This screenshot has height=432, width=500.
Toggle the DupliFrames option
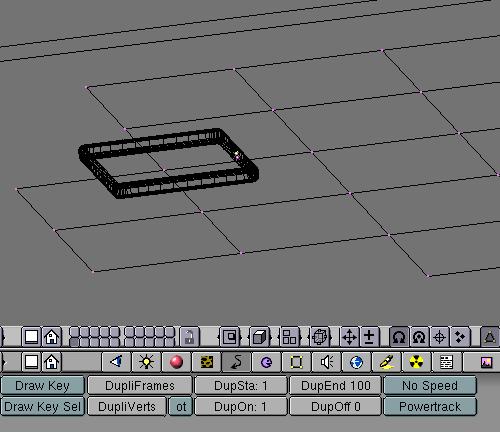tap(140, 386)
